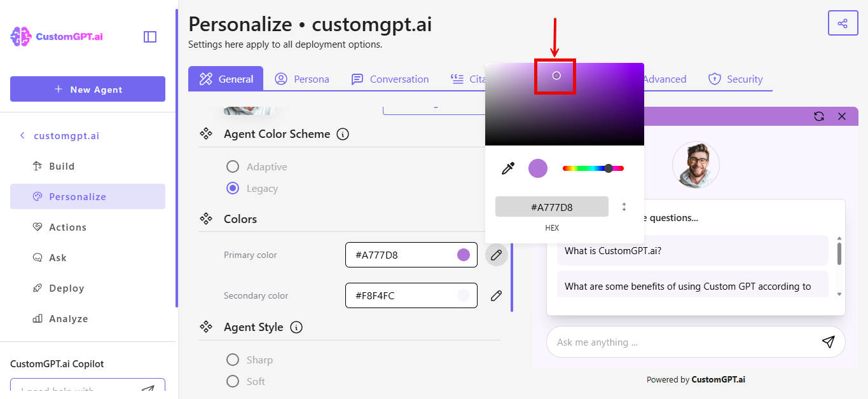Collapse the left sidebar panel

coord(150,36)
